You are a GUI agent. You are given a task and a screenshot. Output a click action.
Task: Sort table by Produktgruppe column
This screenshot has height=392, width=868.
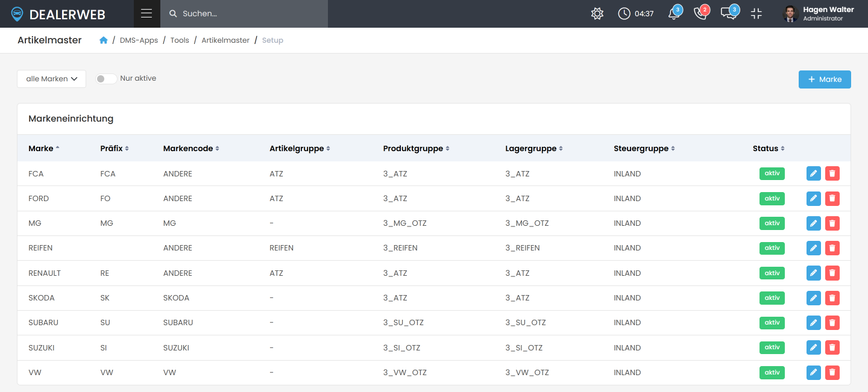(x=416, y=149)
